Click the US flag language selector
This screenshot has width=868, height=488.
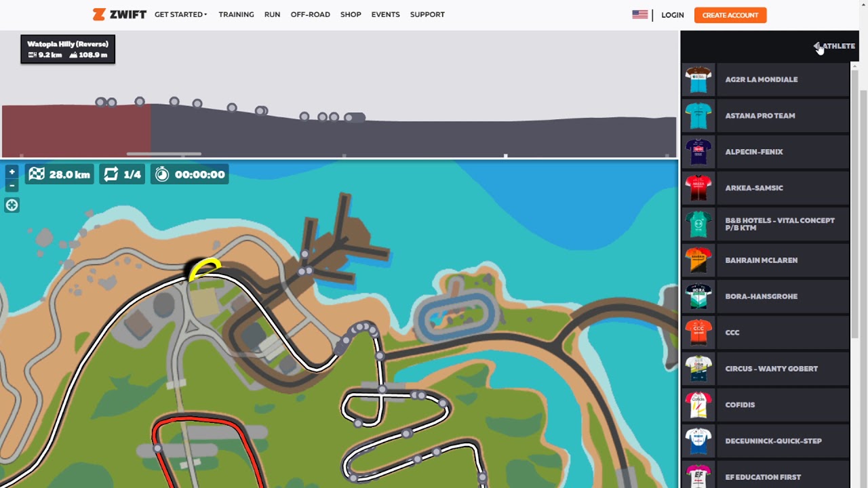point(639,14)
